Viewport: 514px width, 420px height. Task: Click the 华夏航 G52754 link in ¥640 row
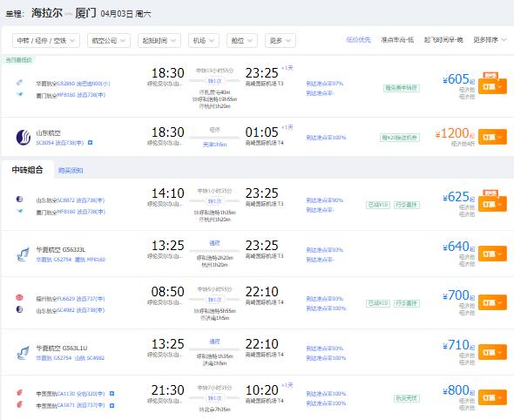(x=54, y=260)
